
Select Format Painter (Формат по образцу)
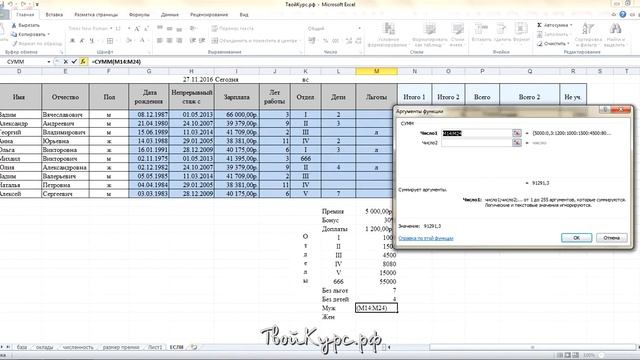click(x=37, y=43)
